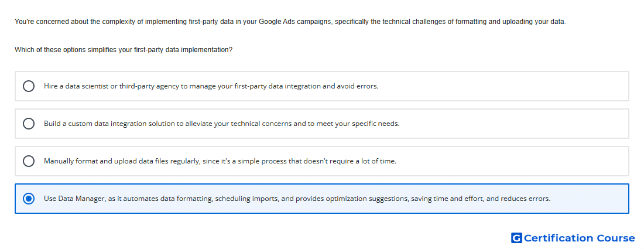Click the 'Hire a data scientist or third-party agency' answer text

coord(211,86)
